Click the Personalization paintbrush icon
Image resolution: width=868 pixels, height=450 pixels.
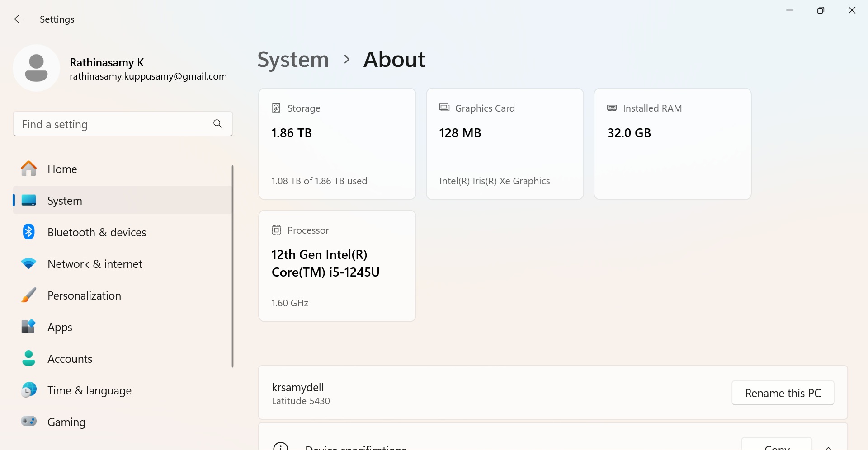tap(29, 295)
